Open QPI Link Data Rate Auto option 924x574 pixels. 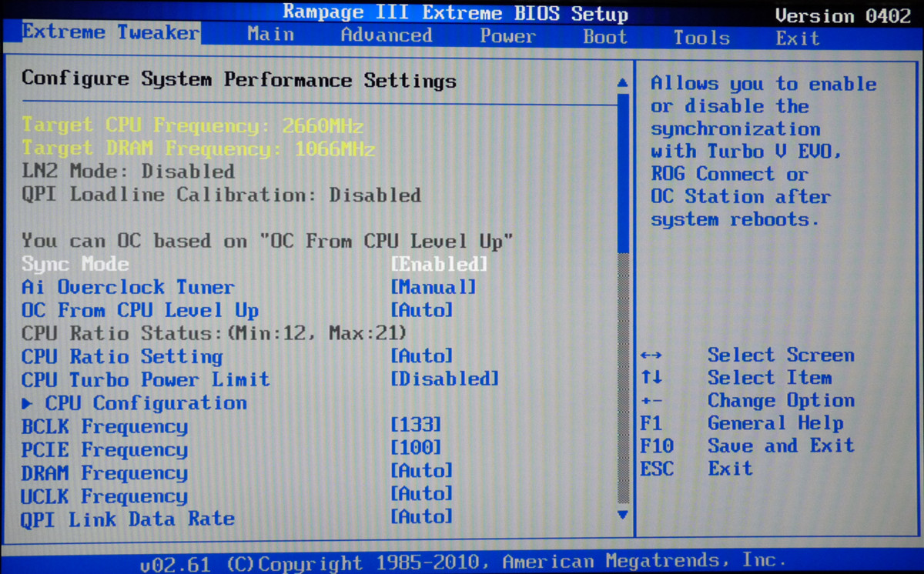[421, 517]
